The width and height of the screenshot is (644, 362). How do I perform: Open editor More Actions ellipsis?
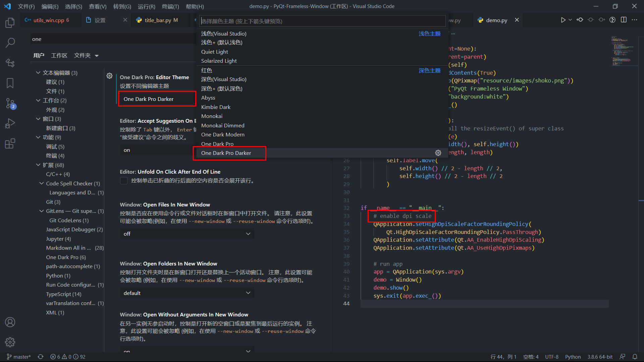(634, 20)
